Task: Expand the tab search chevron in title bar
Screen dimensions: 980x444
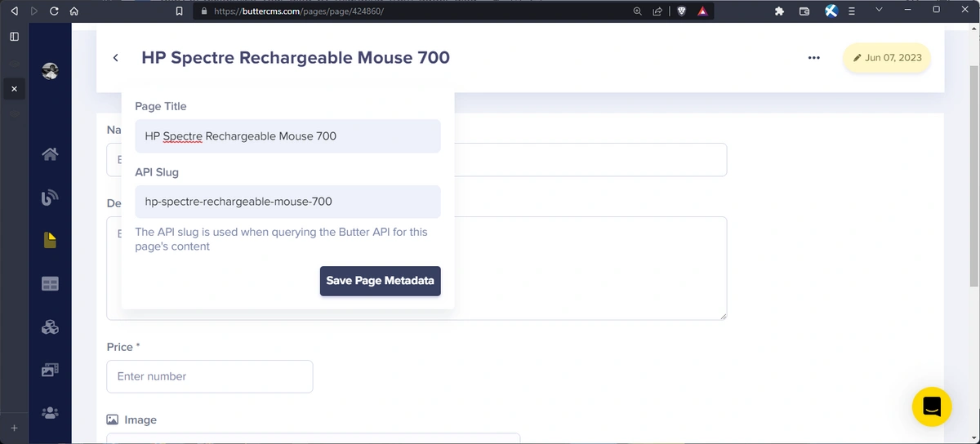Action: tap(879, 10)
